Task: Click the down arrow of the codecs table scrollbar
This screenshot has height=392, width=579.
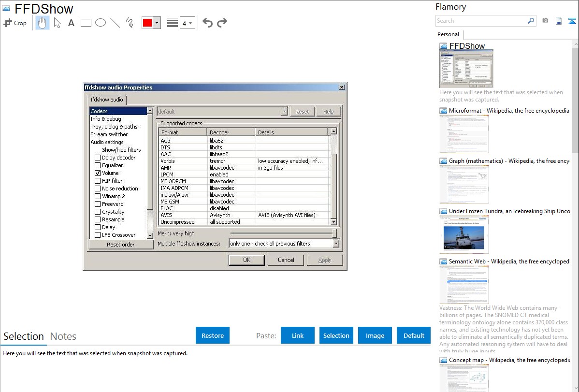Action: (x=333, y=222)
